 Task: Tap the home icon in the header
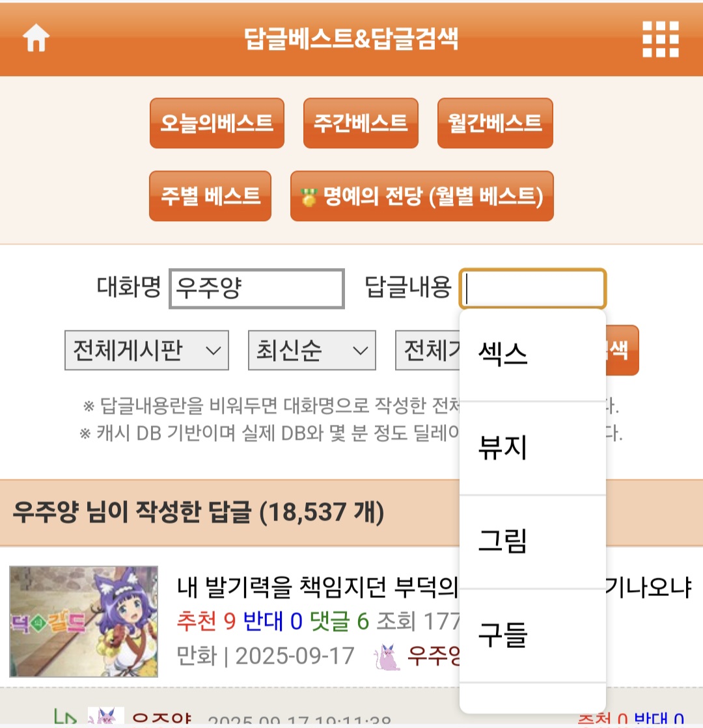point(36,38)
